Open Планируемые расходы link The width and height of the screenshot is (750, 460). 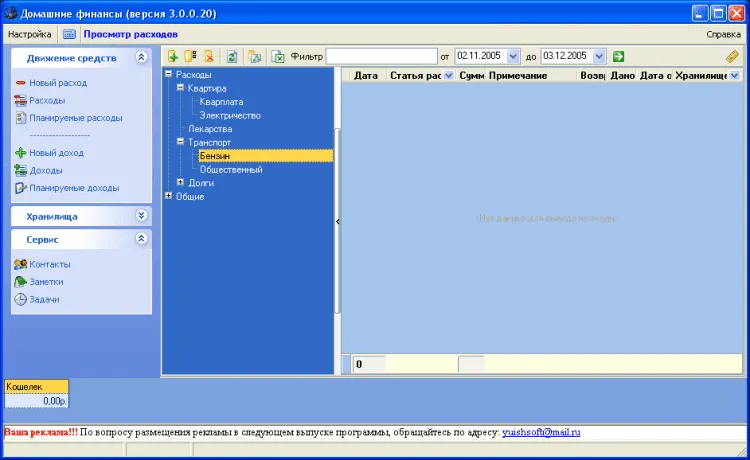76,118
